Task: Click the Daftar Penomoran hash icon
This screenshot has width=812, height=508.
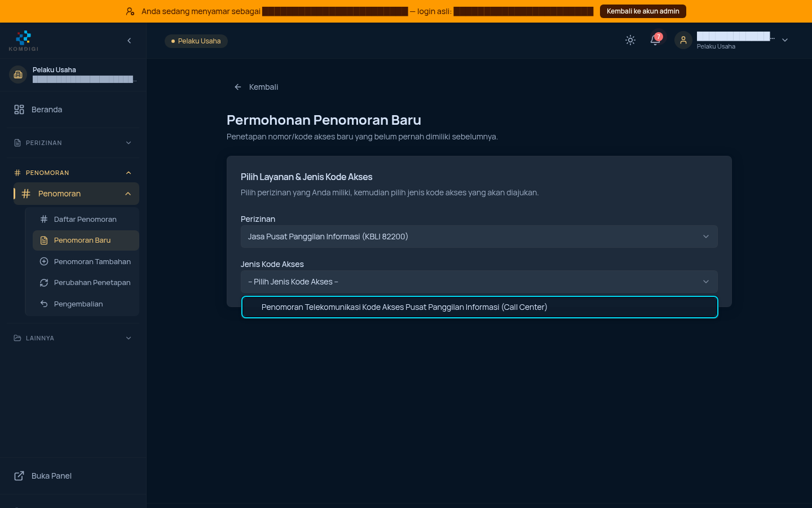Action: coord(44,219)
